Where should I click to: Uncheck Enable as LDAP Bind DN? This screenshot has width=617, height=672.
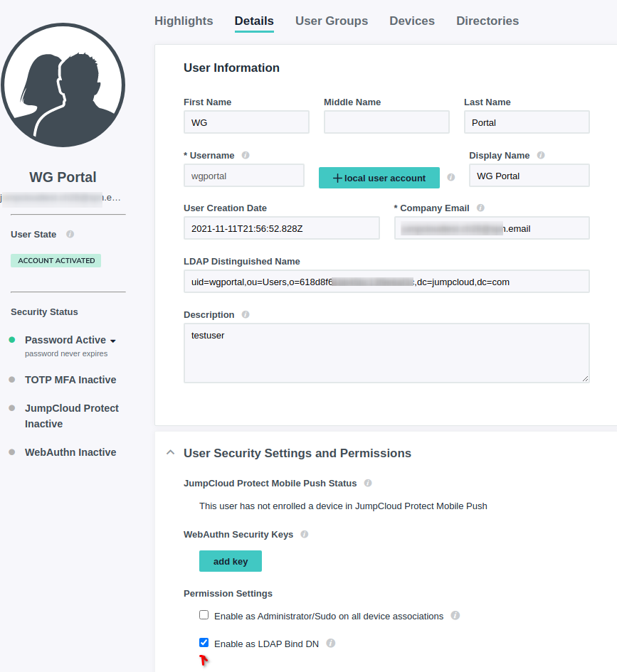(x=204, y=642)
